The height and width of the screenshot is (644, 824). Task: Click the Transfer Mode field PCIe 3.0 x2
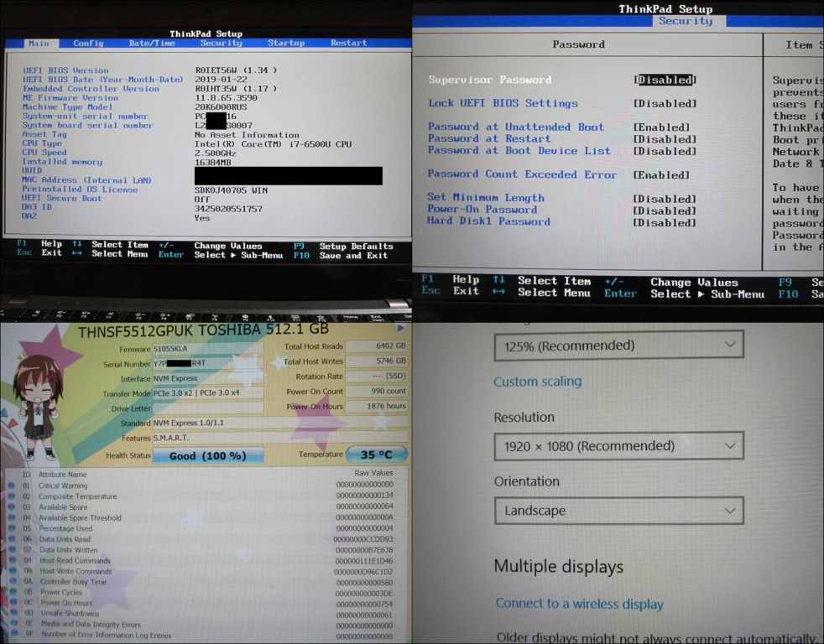click(x=207, y=393)
